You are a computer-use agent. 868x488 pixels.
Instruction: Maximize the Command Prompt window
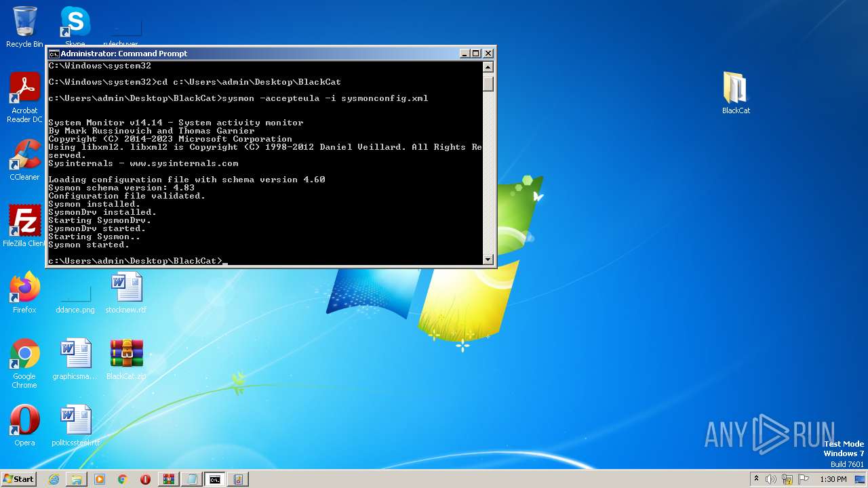click(475, 54)
